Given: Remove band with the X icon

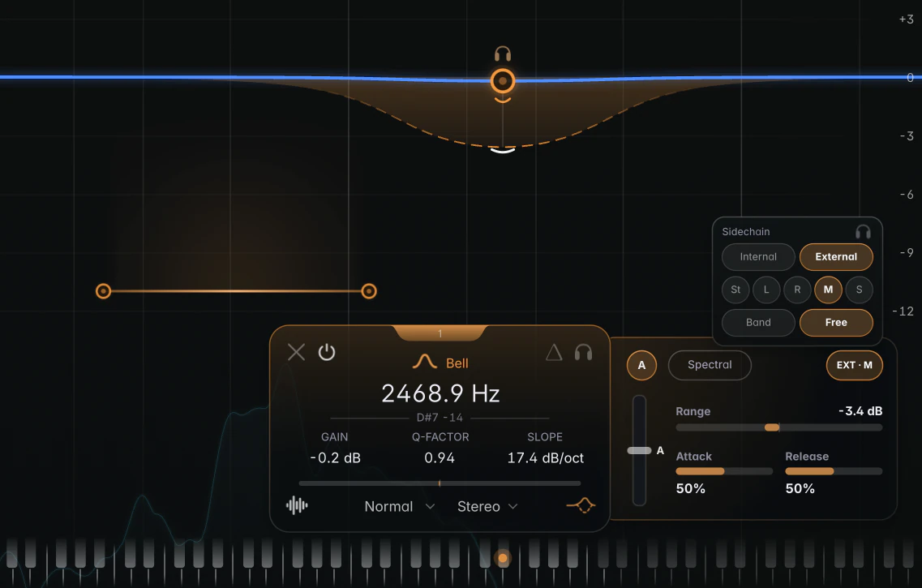Looking at the screenshot, I should pos(296,352).
